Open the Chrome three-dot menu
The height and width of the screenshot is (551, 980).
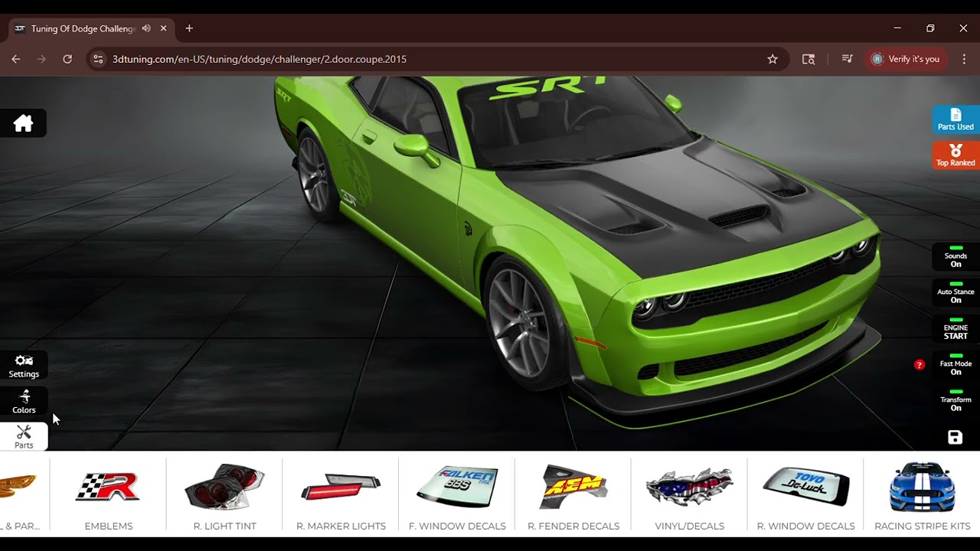coord(964,59)
